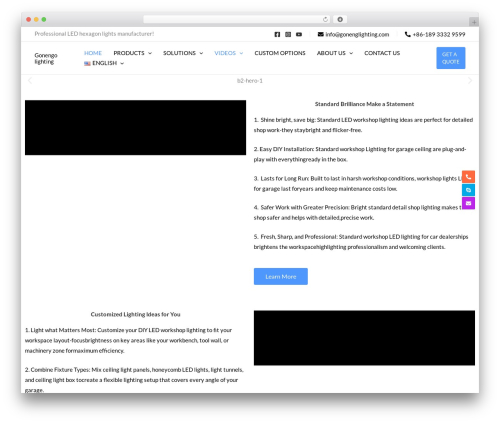Click the browser reload icon
The width and height of the screenshot is (500, 423).
point(325,19)
